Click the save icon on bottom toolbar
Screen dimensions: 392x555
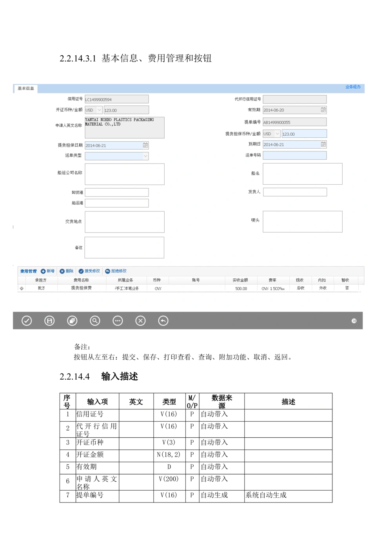coord(49,320)
